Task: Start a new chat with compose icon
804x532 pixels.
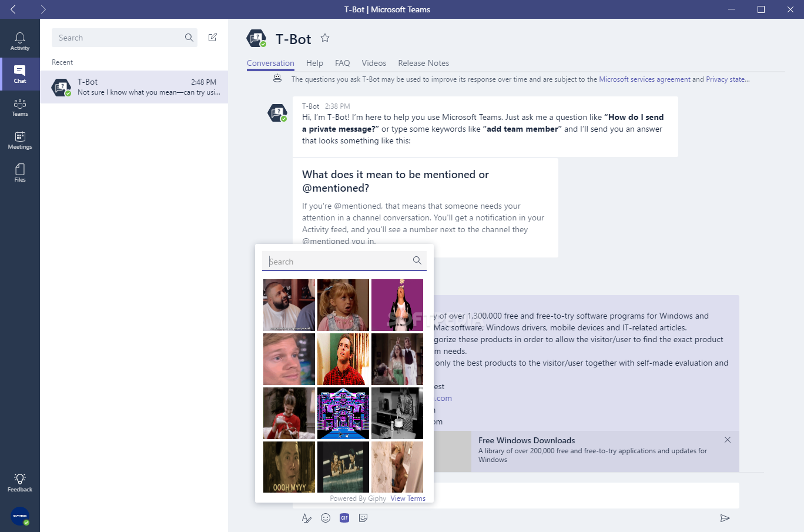Action: tap(213, 38)
